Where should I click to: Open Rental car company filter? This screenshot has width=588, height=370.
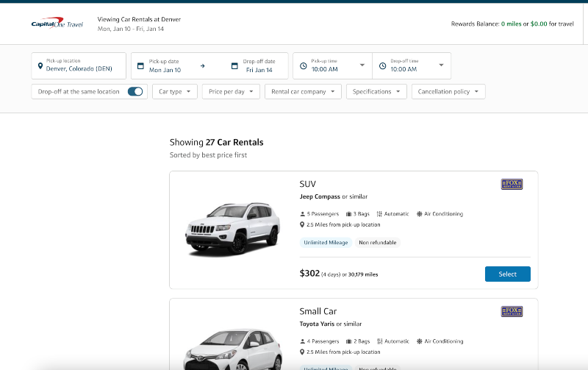pos(303,92)
